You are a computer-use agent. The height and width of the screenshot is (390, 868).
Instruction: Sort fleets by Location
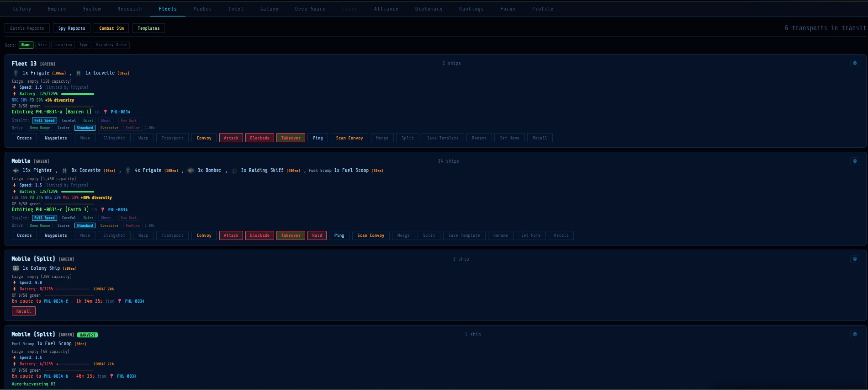(63, 45)
